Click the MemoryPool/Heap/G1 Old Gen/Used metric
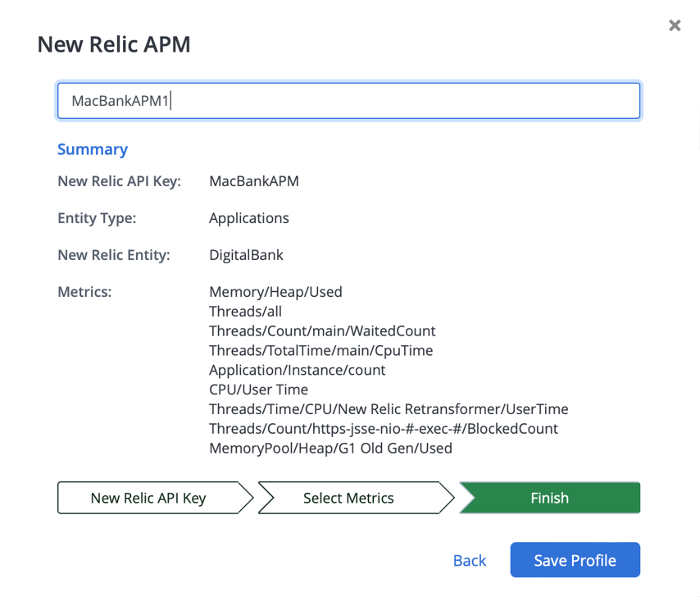 331,449
